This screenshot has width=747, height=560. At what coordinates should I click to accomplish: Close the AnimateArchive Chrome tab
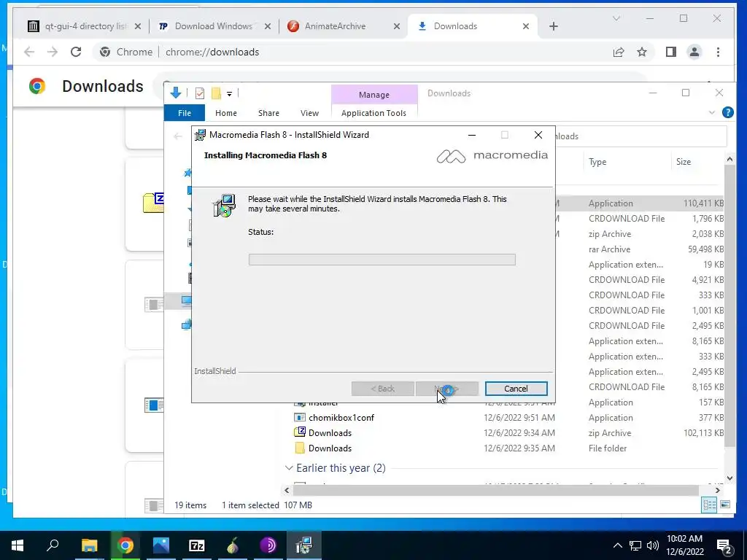pos(396,27)
